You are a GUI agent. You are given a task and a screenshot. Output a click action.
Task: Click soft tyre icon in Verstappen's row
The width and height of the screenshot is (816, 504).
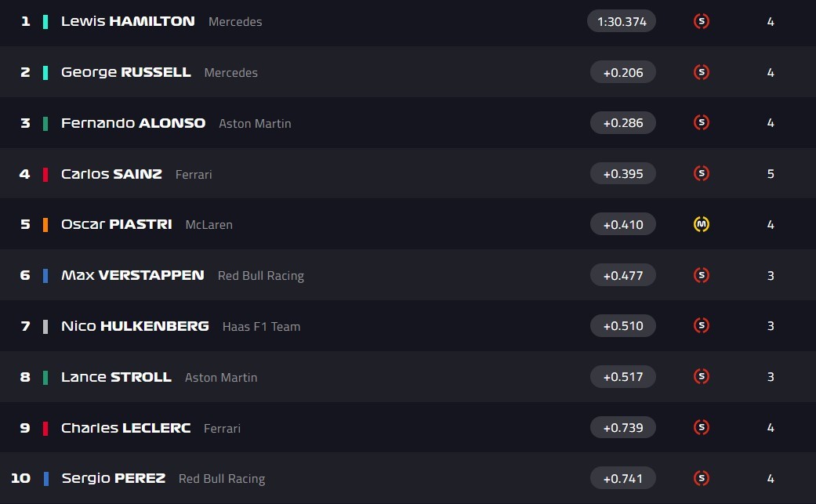tap(702, 275)
